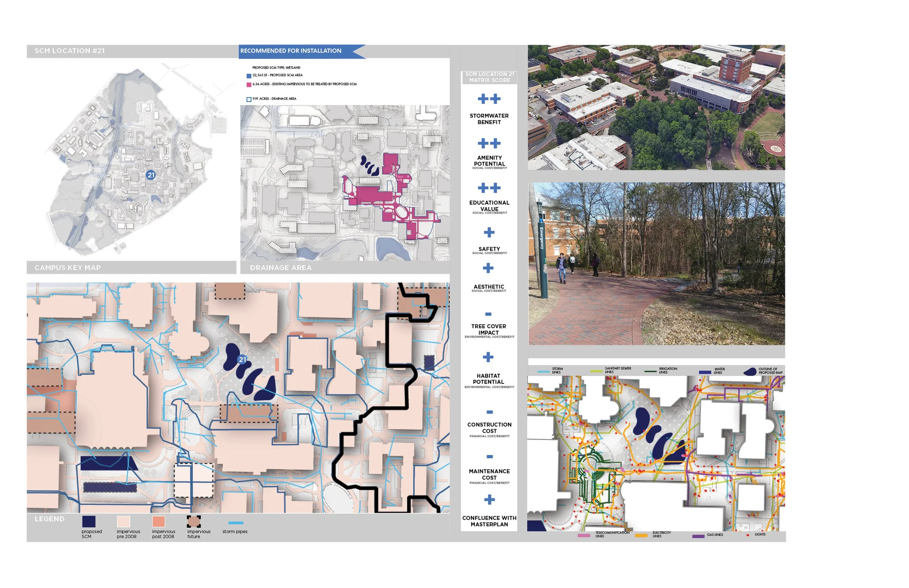Screen dimensions: 909x588
Task: Click the plus above Confluence with Masterplan
Action: (490, 500)
